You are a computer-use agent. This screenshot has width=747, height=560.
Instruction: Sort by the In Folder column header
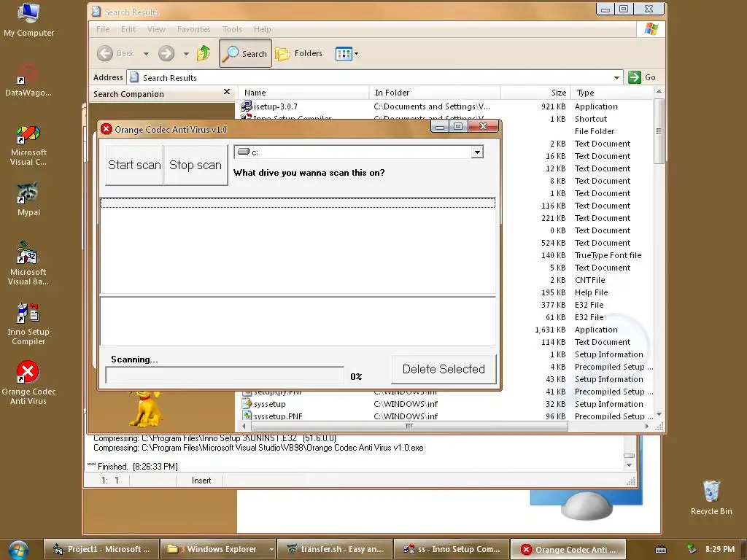[x=435, y=93]
